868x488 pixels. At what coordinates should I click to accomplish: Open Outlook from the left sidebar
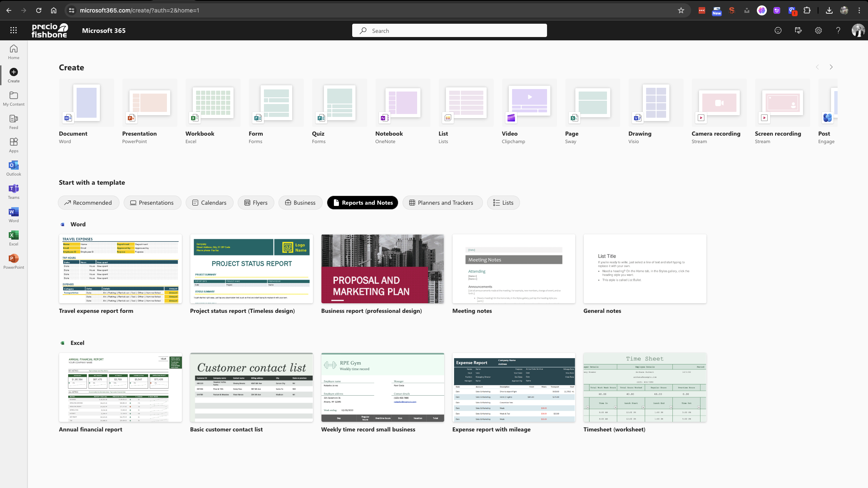(x=13, y=168)
